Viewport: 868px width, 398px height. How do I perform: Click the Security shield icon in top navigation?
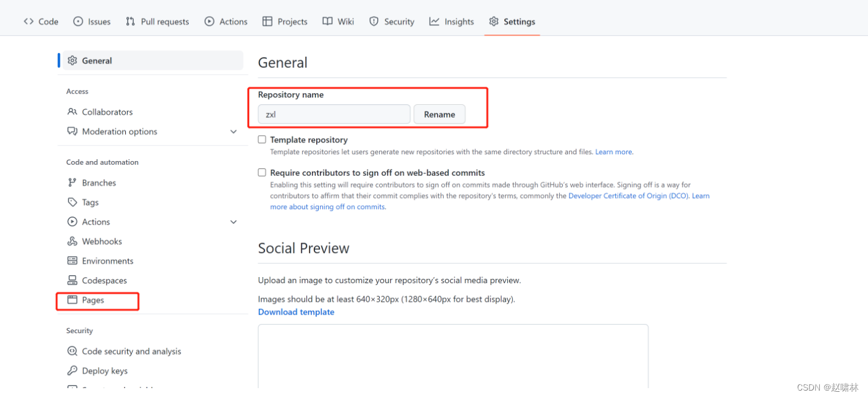pos(374,22)
